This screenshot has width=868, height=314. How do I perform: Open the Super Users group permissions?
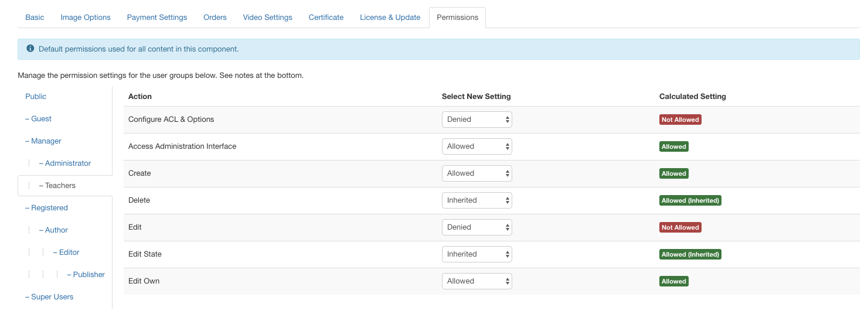tap(52, 297)
